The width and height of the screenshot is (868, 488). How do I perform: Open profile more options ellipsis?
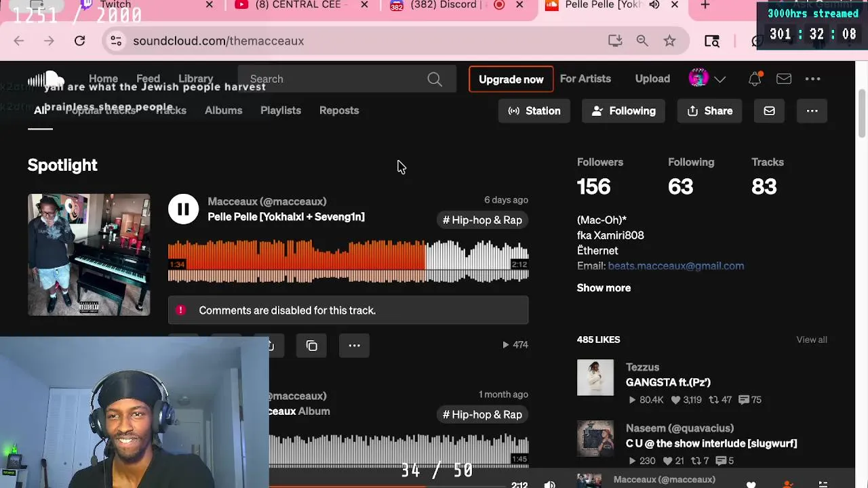[812, 111]
